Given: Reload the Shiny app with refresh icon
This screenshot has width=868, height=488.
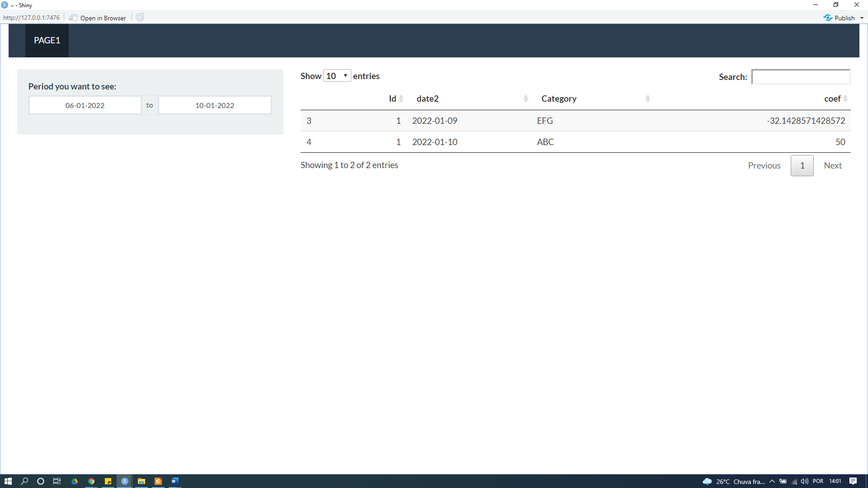Looking at the screenshot, I should coord(140,17).
